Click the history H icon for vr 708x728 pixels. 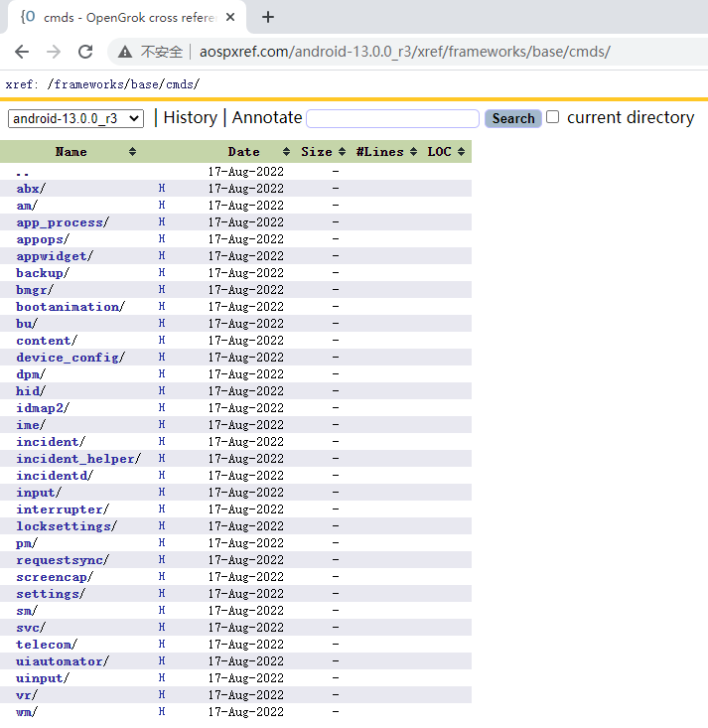[162, 694]
